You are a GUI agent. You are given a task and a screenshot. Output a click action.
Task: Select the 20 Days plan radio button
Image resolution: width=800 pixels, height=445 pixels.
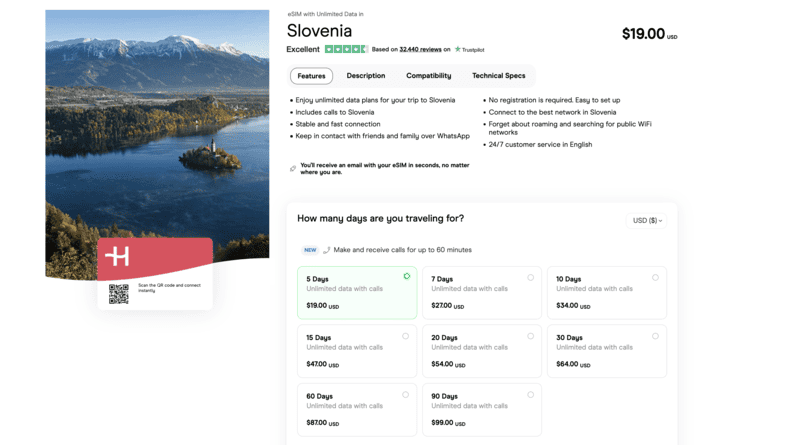[531, 336]
